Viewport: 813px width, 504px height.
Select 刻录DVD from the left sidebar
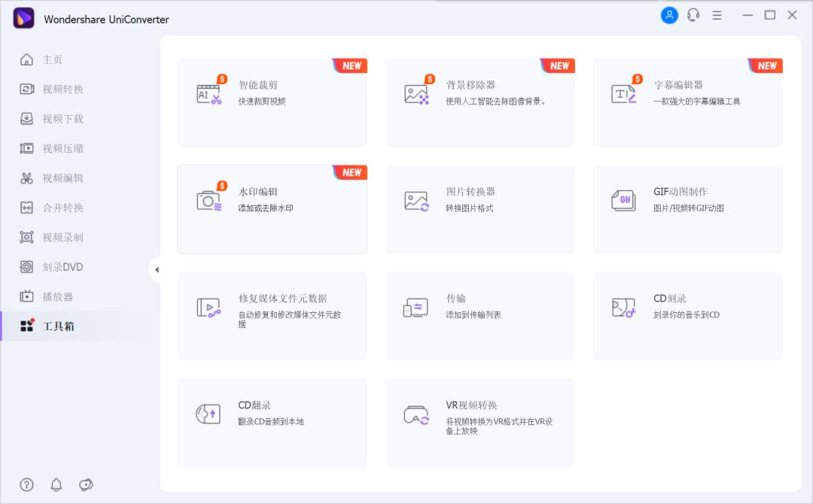pos(53,266)
